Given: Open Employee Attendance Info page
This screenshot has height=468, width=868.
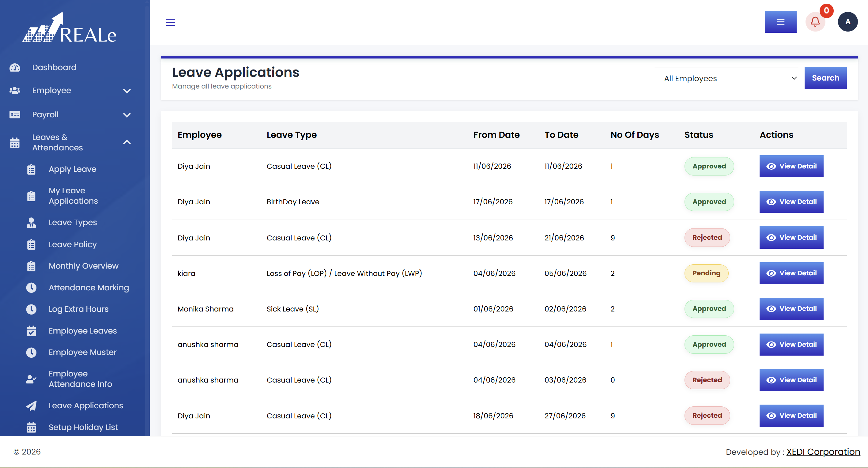Looking at the screenshot, I should (80, 379).
